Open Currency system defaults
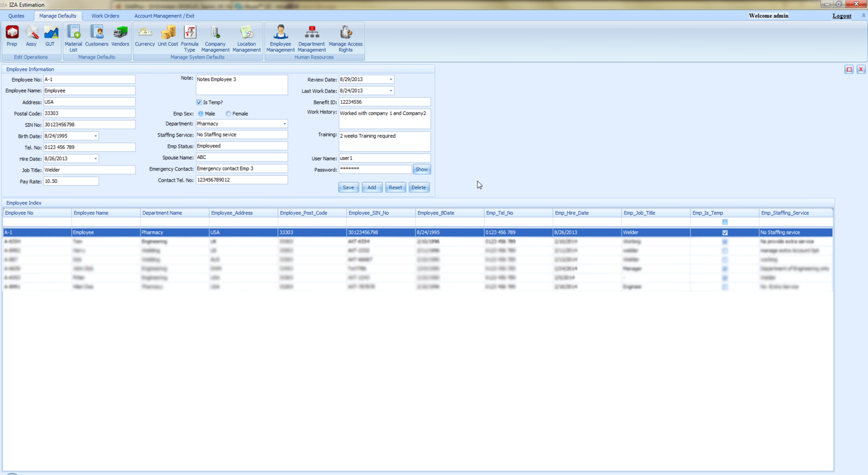 pyautogui.click(x=145, y=36)
